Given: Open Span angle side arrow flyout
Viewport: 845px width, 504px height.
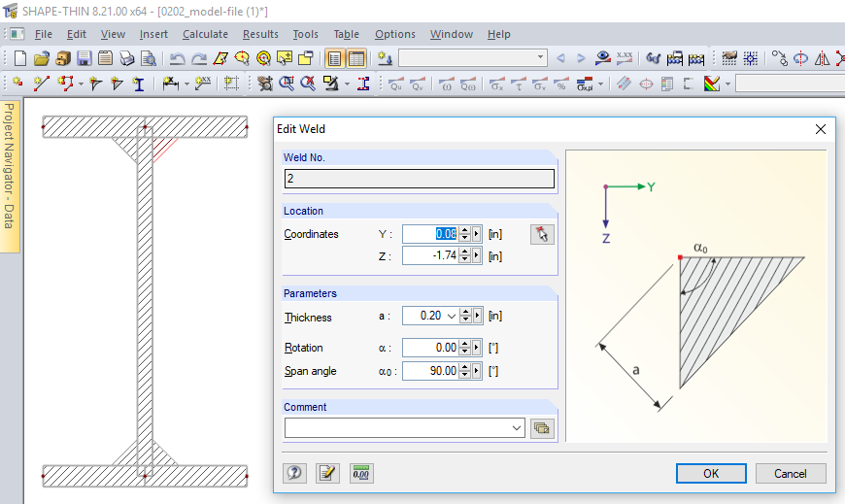Looking at the screenshot, I should pyautogui.click(x=476, y=371).
